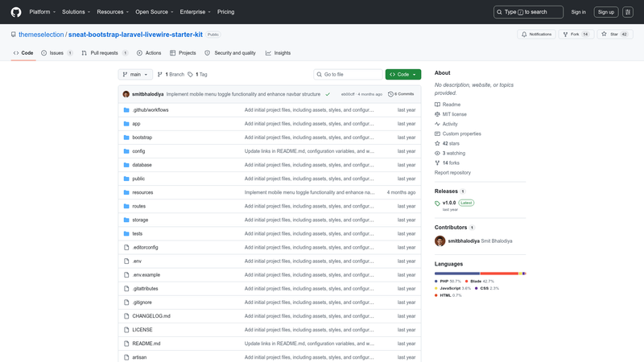This screenshot has width=644, height=362.
Task: Switch to the Pull requests tab
Action: pos(105,53)
